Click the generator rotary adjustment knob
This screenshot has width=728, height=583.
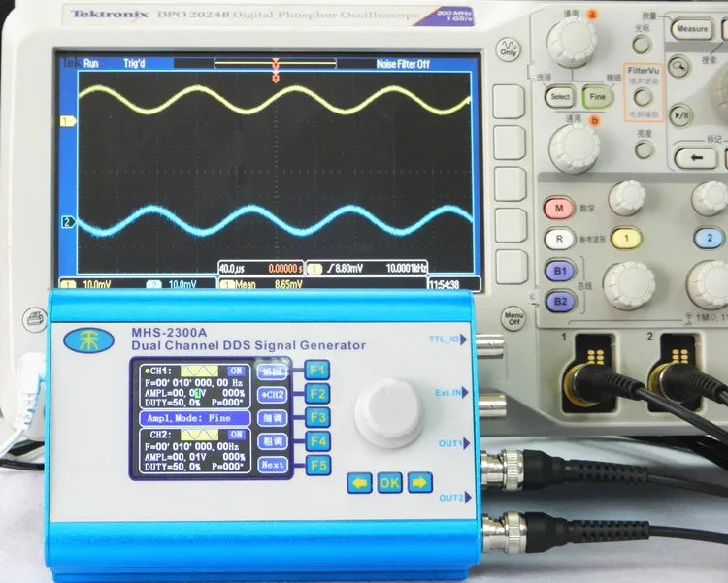click(x=388, y=412)
